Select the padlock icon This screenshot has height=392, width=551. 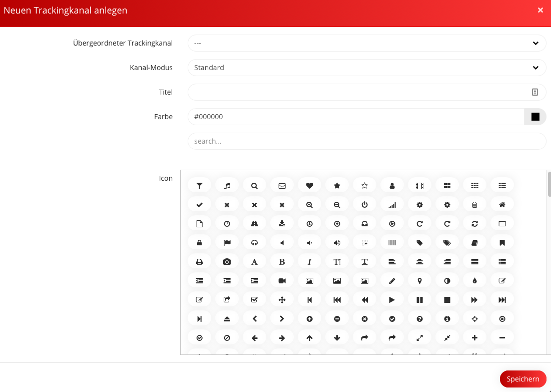click(x=199, y=243)
